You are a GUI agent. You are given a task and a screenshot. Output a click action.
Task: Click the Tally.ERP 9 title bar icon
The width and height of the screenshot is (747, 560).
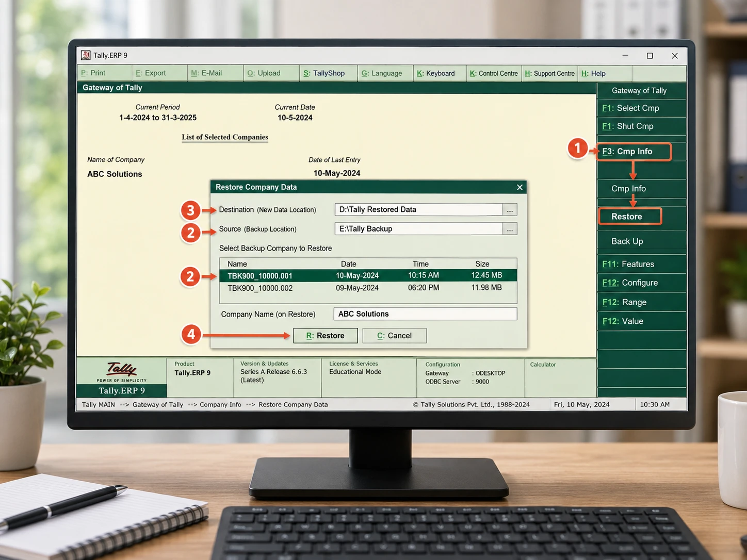86,55
